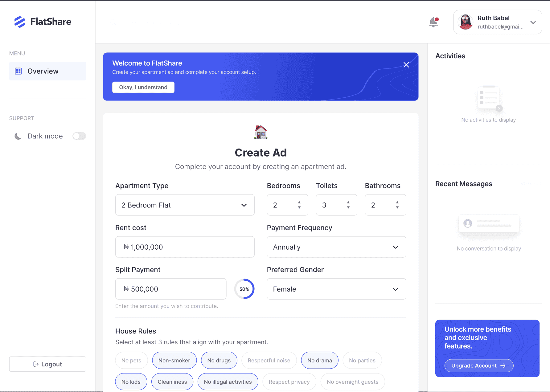Click the Rent cost input field

[185, 247]
